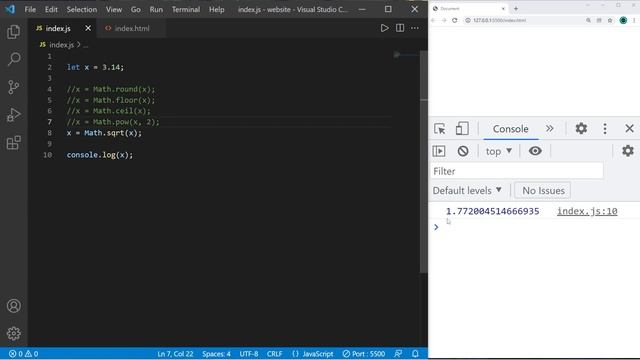Viewport: 640px width, 360px height.
Task: Open the Selection menu
Action: [82, 9]
